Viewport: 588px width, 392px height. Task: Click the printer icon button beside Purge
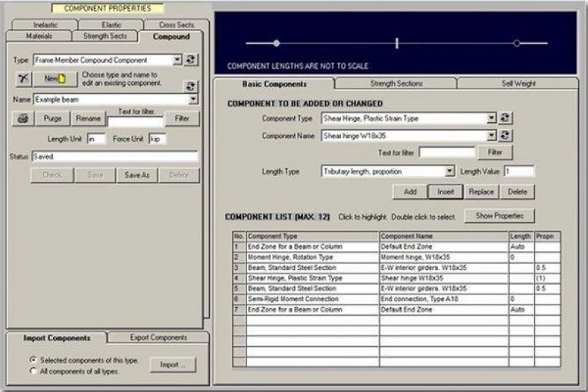pos(22,118)
